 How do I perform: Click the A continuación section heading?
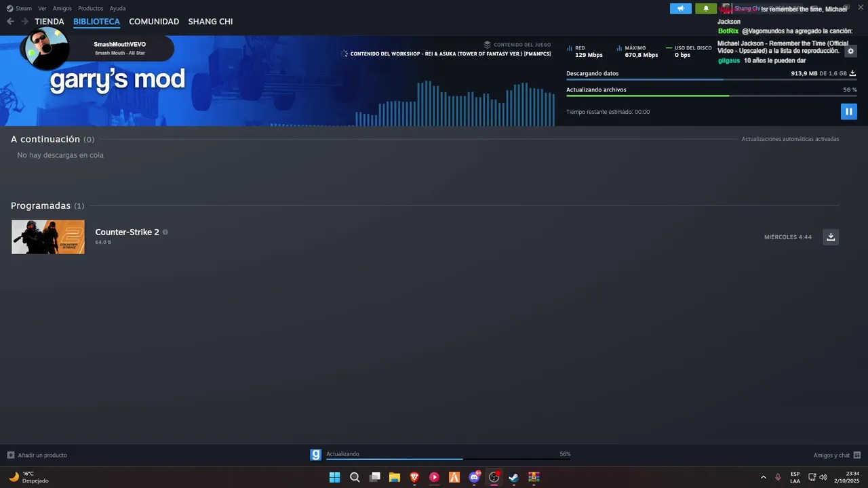pos(45,139)
